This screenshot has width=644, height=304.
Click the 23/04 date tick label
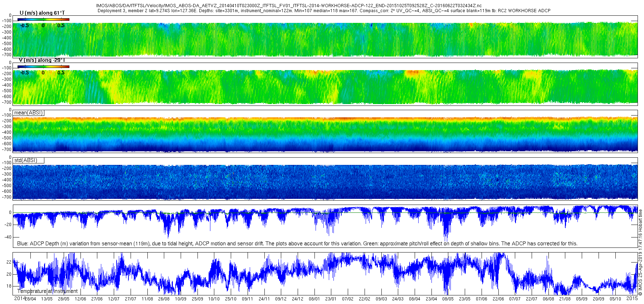pos(431,299)
